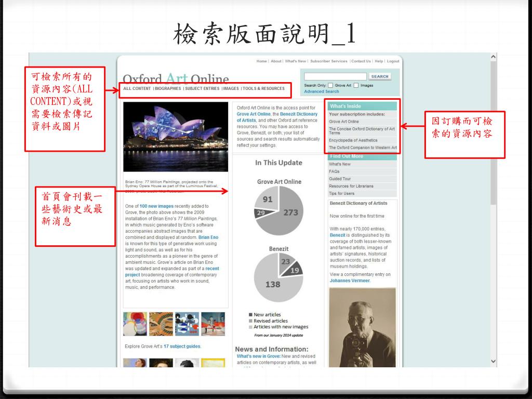Click the Home link in top navigation
Screen dimensions: 532x399
(261, 61)
